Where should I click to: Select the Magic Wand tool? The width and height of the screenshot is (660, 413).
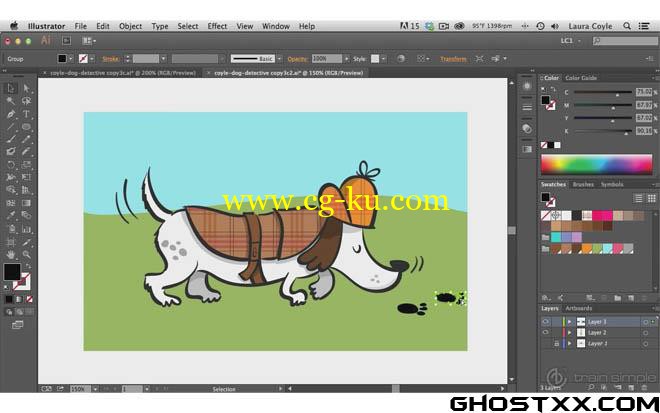coord(11,101)
